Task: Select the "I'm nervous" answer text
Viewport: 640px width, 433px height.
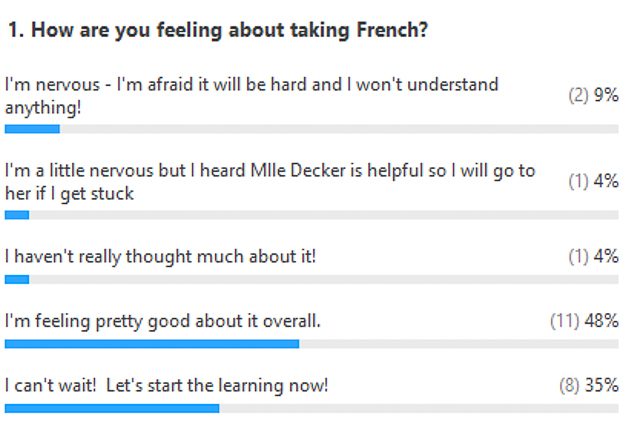Action: (251, 96)
